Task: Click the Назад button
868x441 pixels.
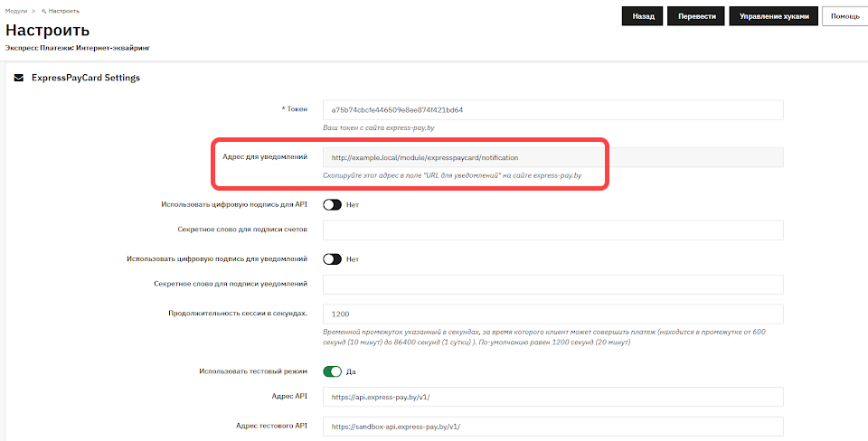Action: click(x=643, y=16)
